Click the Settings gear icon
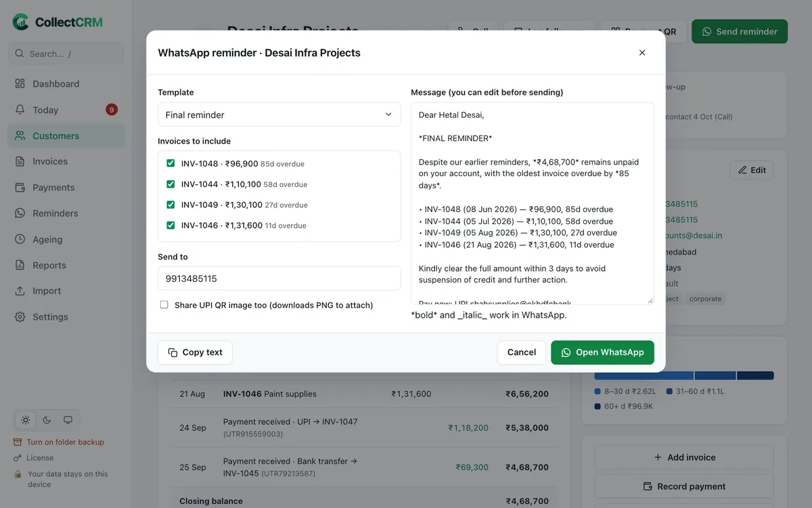This screenshot has height=508, width=812. 20,317
